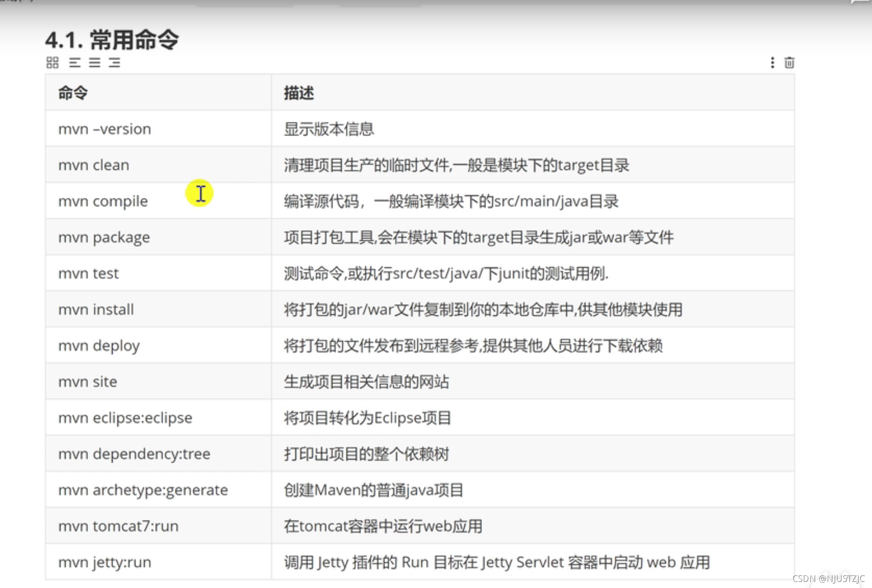Click the description about junit的测试用例
This screenshot has width=872, height=588.
[533, 273]
